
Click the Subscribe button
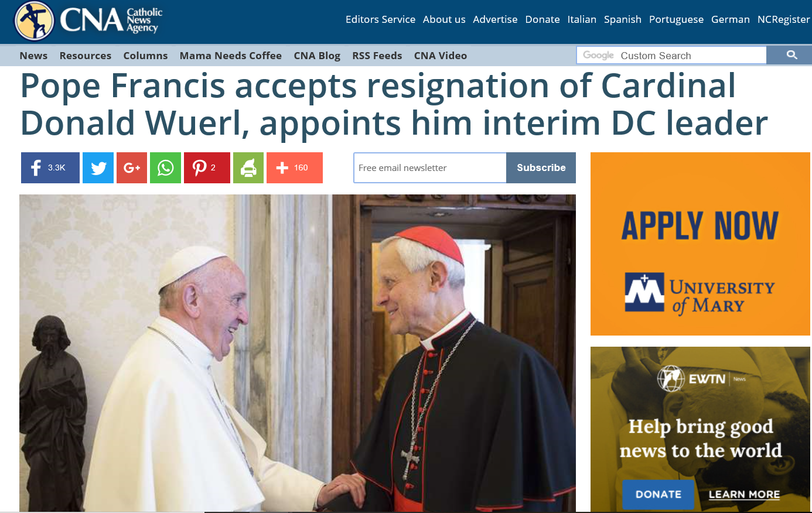pyautogui.click(x=541, y=167)
